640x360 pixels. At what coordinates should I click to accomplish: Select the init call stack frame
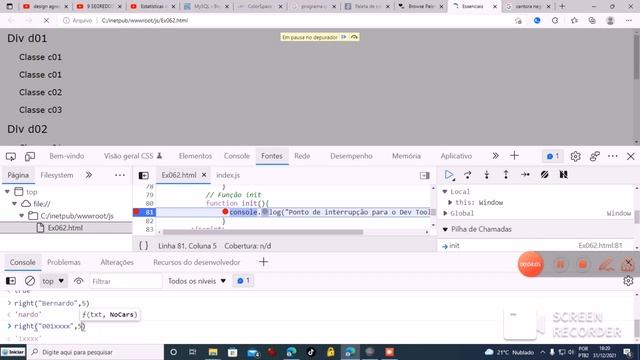coord(536,246)
